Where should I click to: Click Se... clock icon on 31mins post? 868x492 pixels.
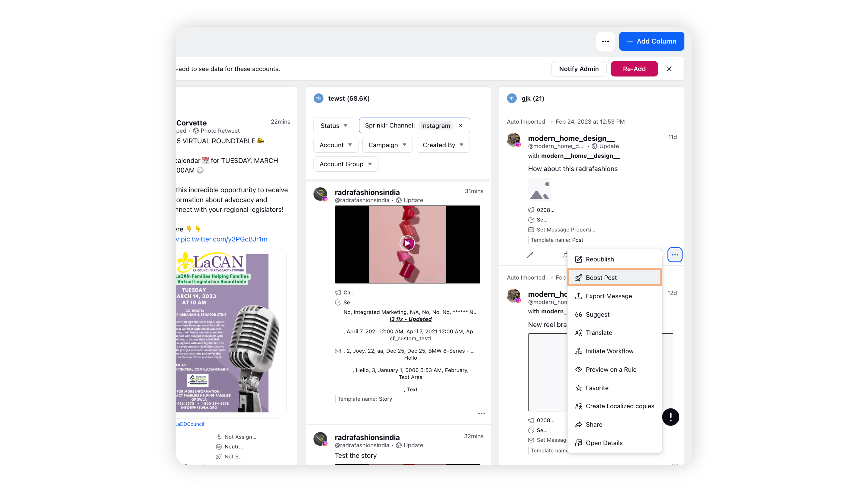tap(337, 302)
